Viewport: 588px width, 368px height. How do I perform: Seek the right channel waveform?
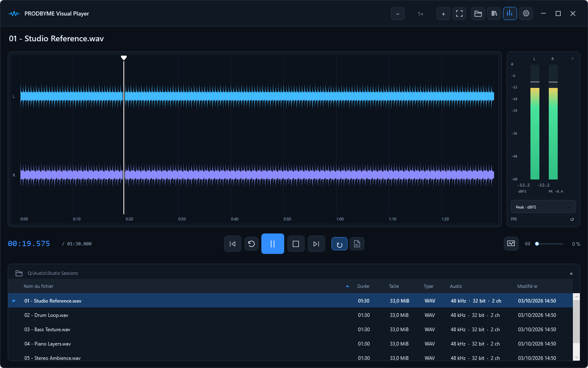tap(257, 175)
